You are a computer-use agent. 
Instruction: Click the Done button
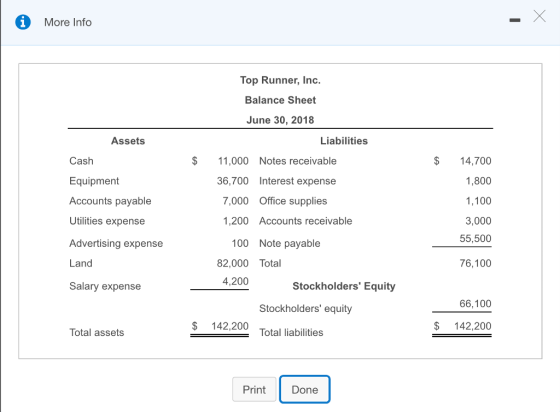(x=305, y=390)
